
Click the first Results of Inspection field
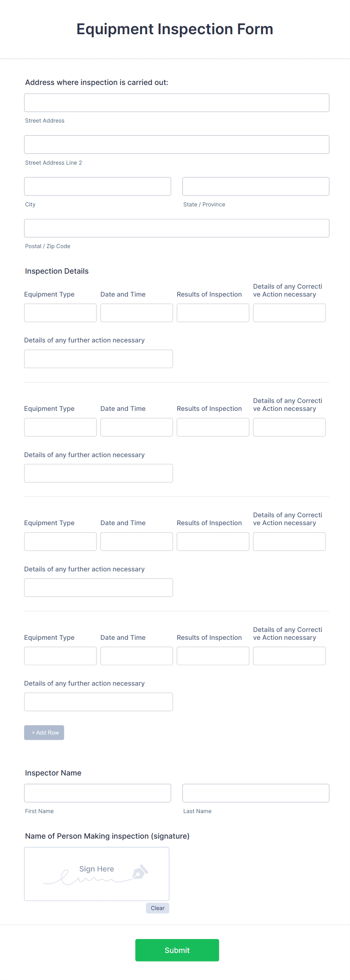point(213,312)
